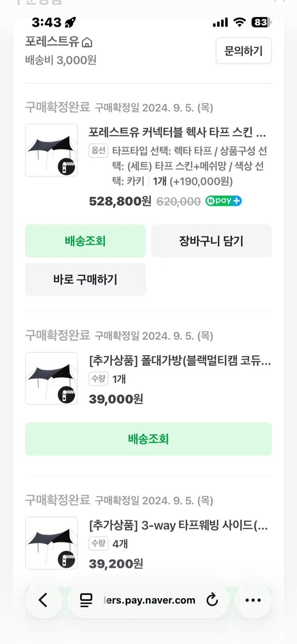Click the 폴대가방 additional product title link
The width and height of the screenshot is (297, 644).
pyautogui.click(x=179, y=361)
